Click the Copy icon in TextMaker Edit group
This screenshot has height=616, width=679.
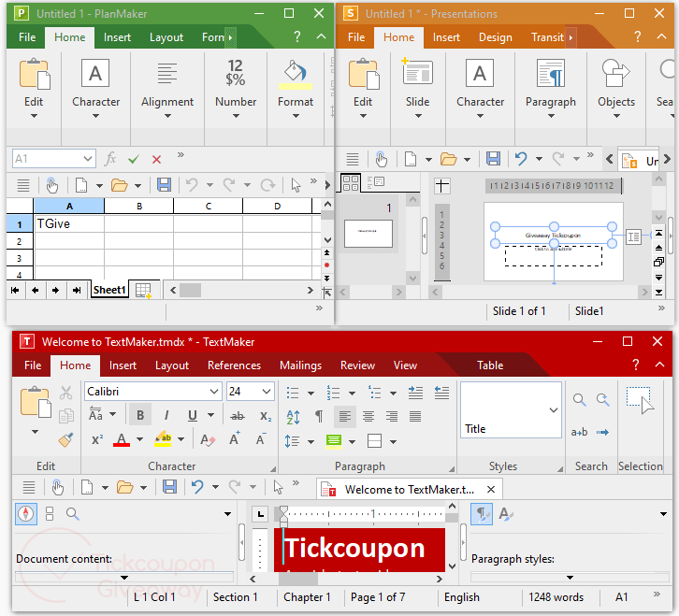[65, 416]
